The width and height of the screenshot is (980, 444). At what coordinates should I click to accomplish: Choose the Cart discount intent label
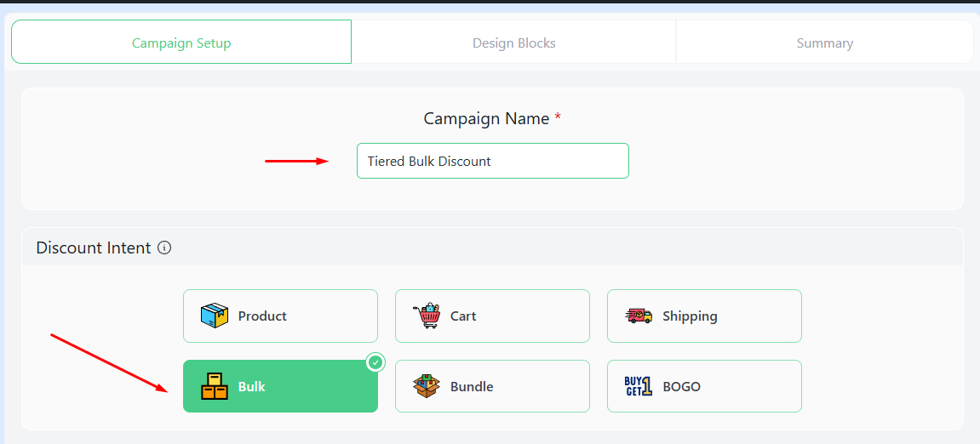pos(463,316)
